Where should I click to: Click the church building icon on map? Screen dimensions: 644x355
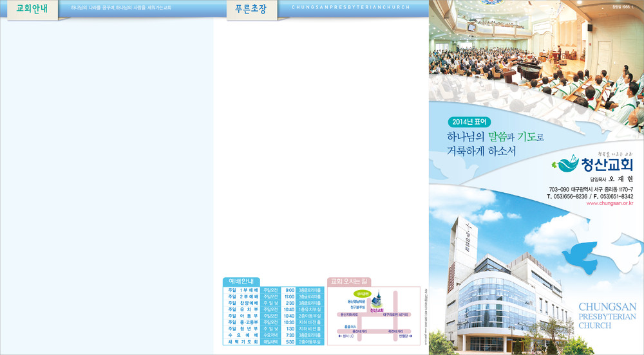pyautogui.click(x=377, y=299)
